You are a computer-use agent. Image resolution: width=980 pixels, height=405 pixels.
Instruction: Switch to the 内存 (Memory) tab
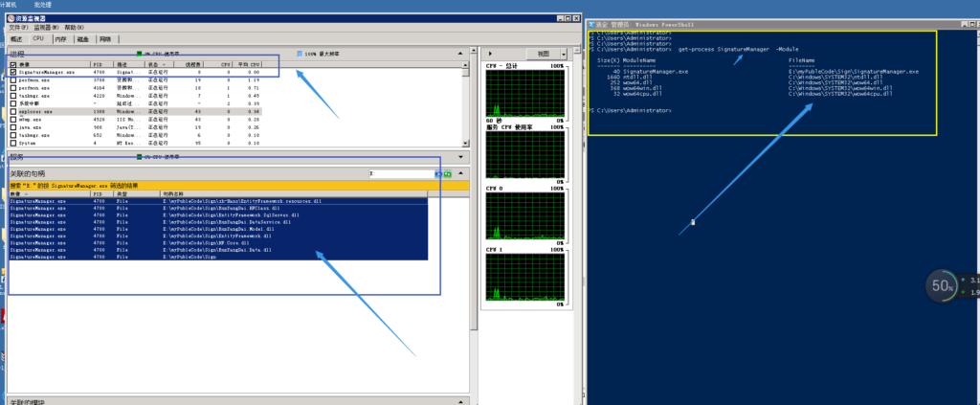pyautogui.click(x=60, y=39)
